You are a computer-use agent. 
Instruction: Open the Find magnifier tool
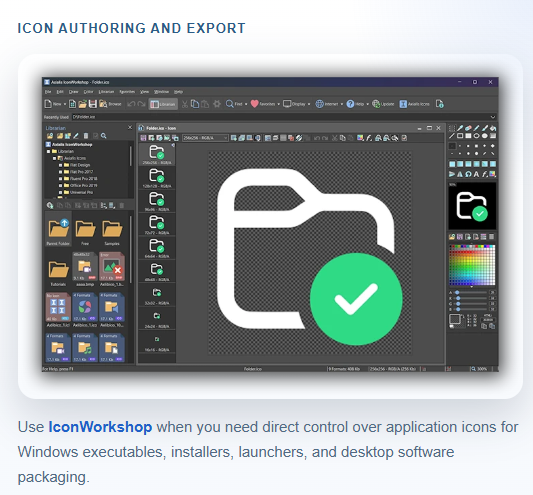click(234, 104)
